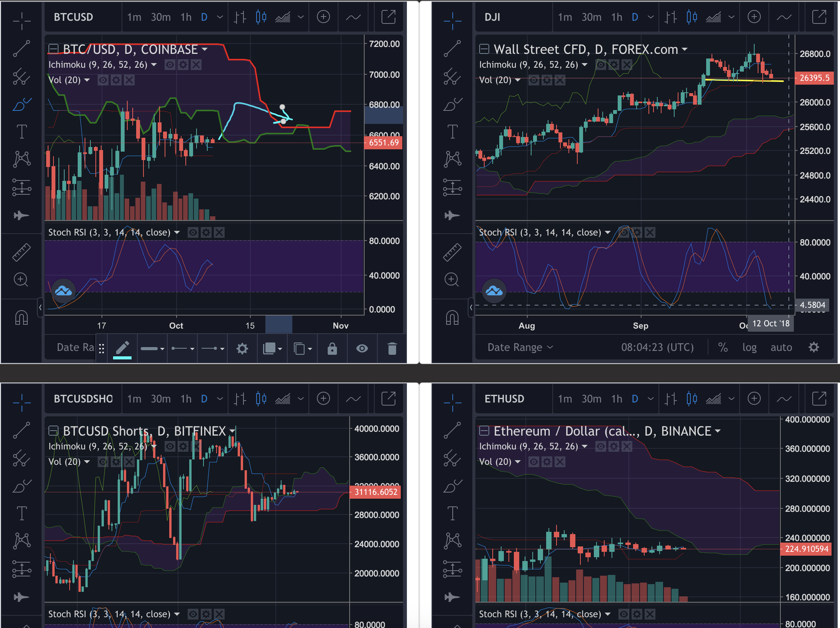Pop out the BTCUSD chart

click(x=388, y=17)
